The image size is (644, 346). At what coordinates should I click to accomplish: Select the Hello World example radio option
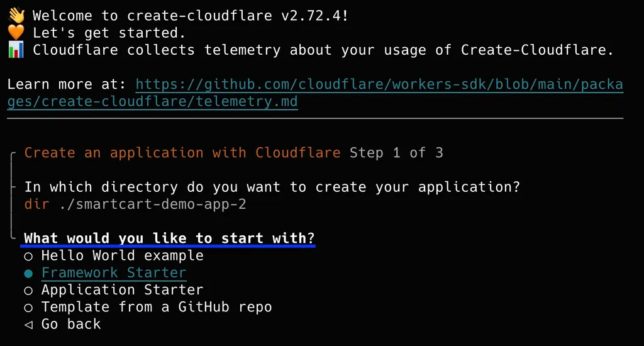point(114,256)
